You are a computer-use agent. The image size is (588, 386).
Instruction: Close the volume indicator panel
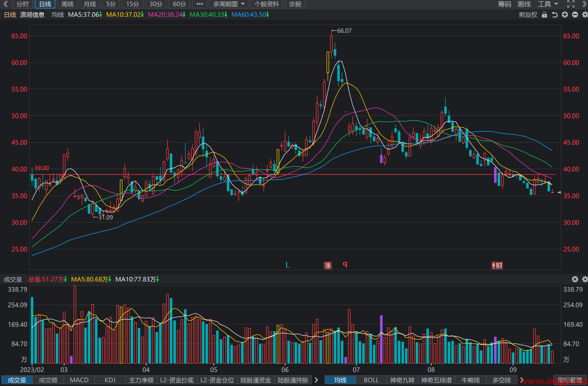pyautogui.click(x=575, y=279)
